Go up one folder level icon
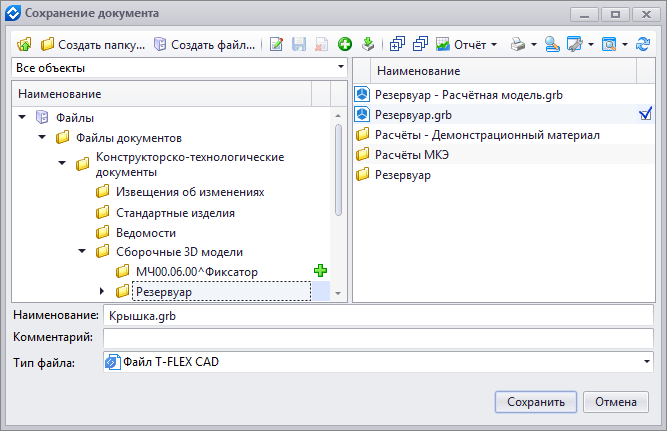This screenshot has width=667, height=431. click(24, 44)
